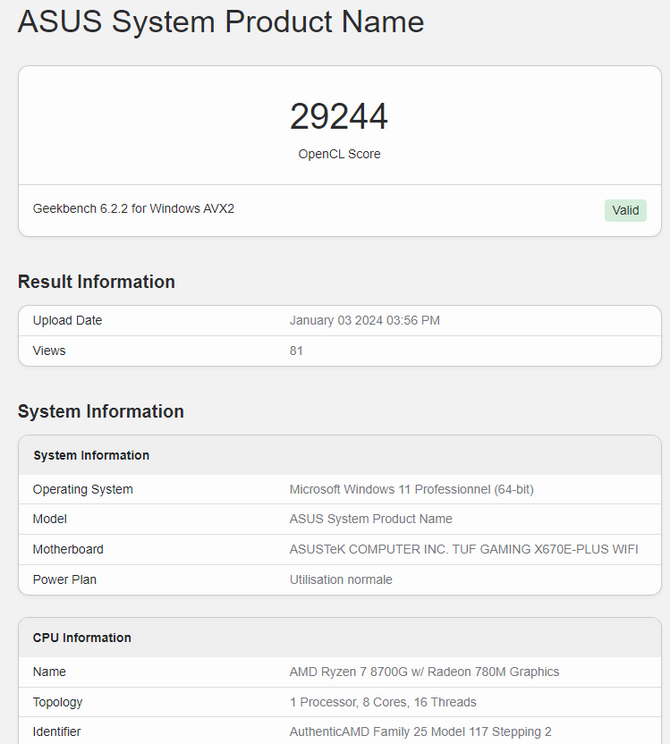
Task: Click the Identifier label
Action: 56,732
